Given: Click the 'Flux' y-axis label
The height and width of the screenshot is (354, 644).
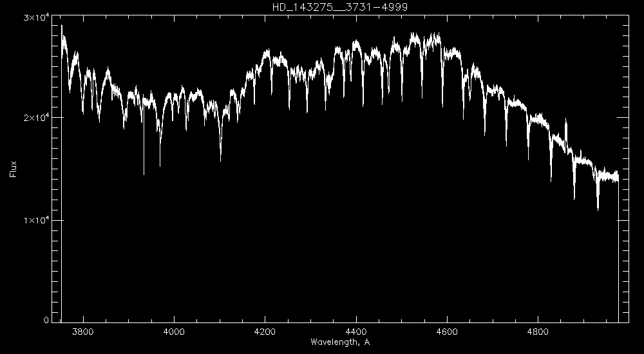Looking at the screenshot, I should pyautogui.click(x=14, y=169).
